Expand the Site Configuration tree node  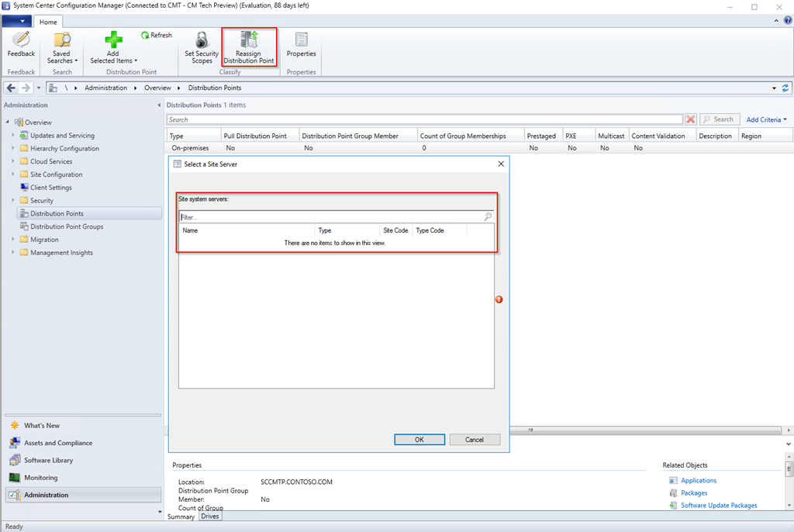click(x=13, y=174)
